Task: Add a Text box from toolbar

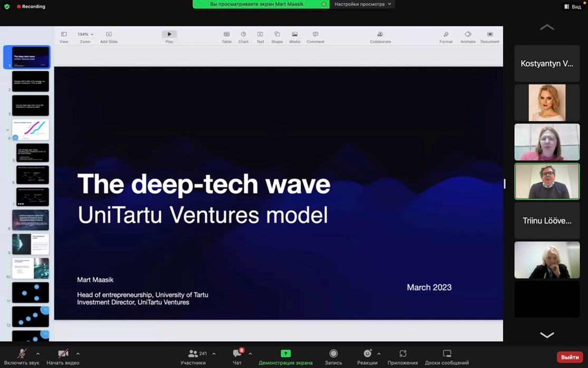Action: pos(260,34)
